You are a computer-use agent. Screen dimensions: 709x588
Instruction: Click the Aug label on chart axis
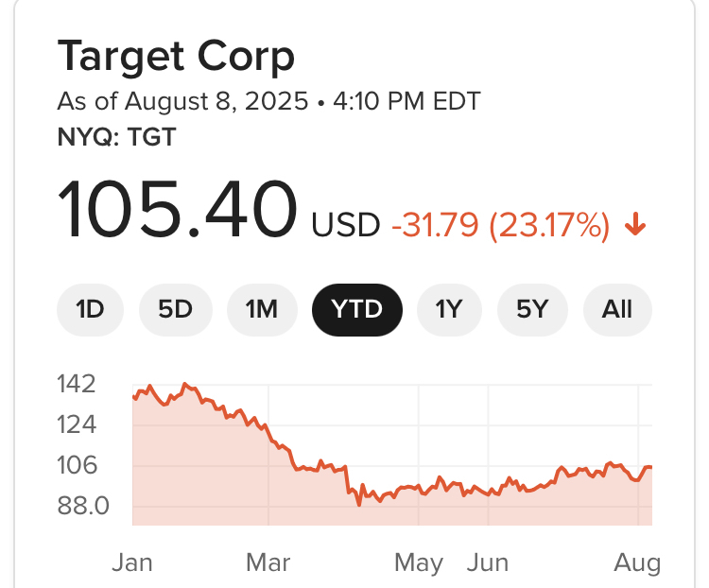[637, 562]
